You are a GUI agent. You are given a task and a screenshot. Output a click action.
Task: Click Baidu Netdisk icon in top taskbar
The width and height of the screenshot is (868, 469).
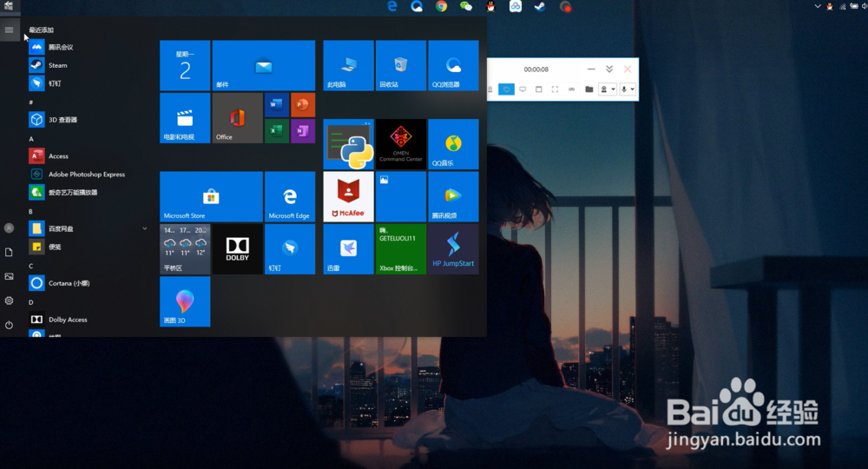click(516, 6)
